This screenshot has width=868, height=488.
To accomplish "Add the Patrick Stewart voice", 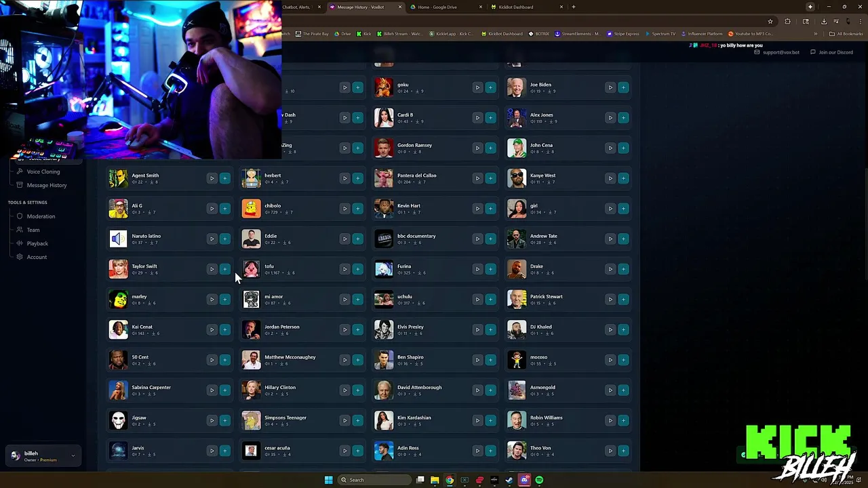I will (x=623, y=300).
